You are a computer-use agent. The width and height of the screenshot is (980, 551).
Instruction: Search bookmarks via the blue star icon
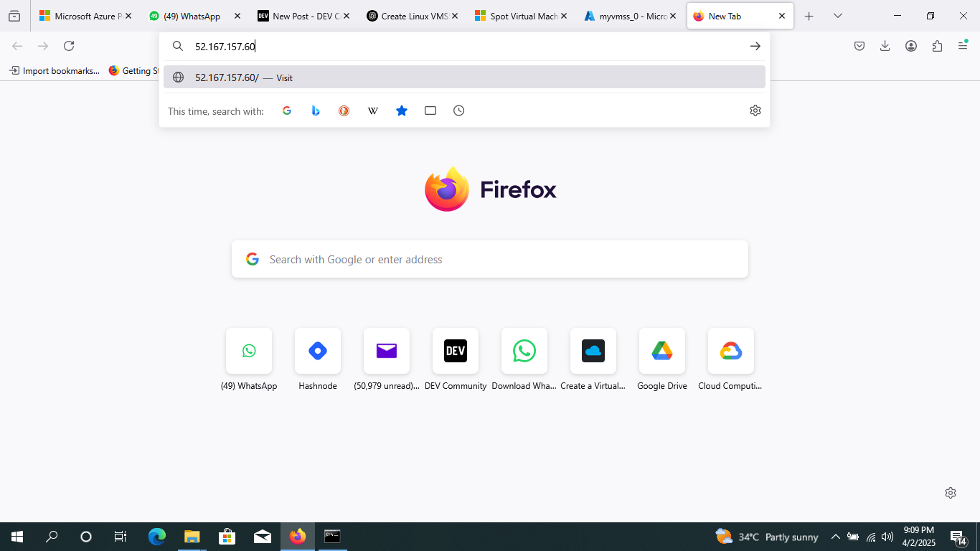402,110
